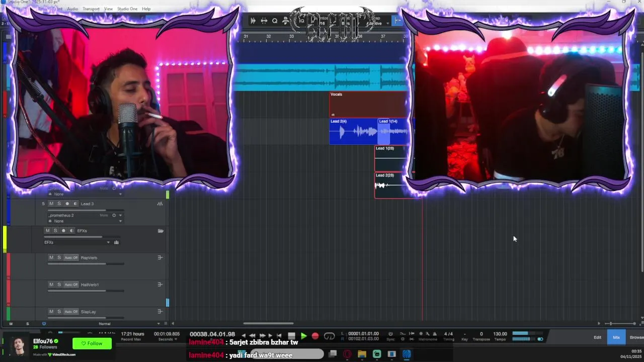Open the Audio menu
This screenshot has height=362, width=644.
(x=72, y=9)
